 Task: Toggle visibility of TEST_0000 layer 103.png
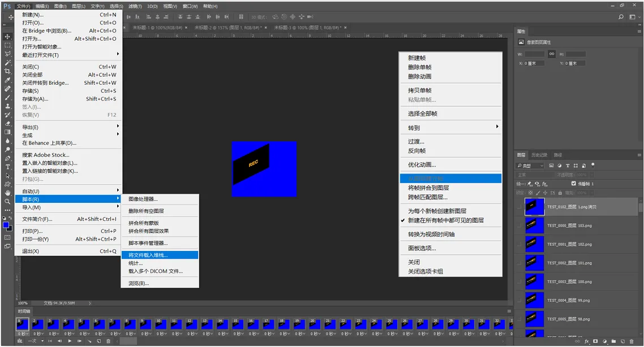click(519, 225)
